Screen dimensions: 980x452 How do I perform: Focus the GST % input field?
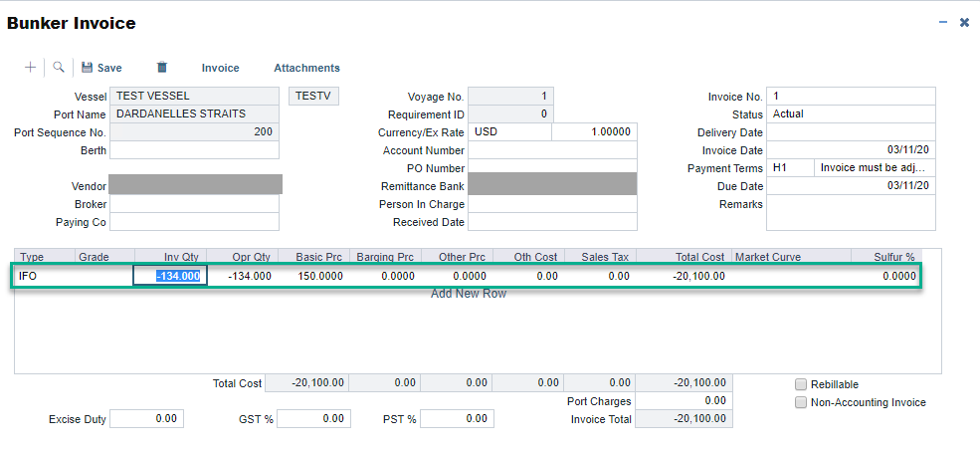(314, 419)
